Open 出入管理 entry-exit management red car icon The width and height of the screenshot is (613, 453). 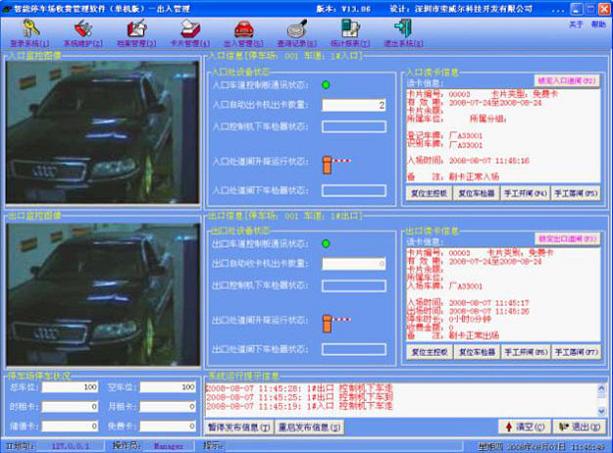pyautogui.click(x=244, y=33)
